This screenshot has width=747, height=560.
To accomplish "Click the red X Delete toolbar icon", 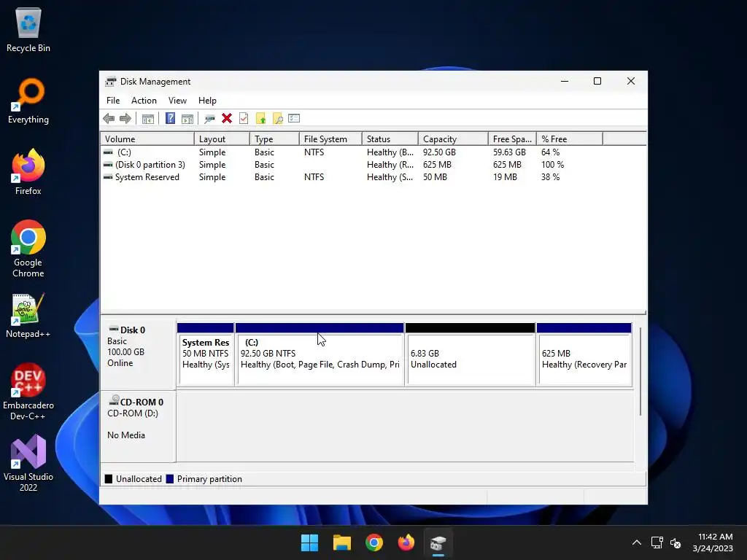I will (x=227, y=119).
